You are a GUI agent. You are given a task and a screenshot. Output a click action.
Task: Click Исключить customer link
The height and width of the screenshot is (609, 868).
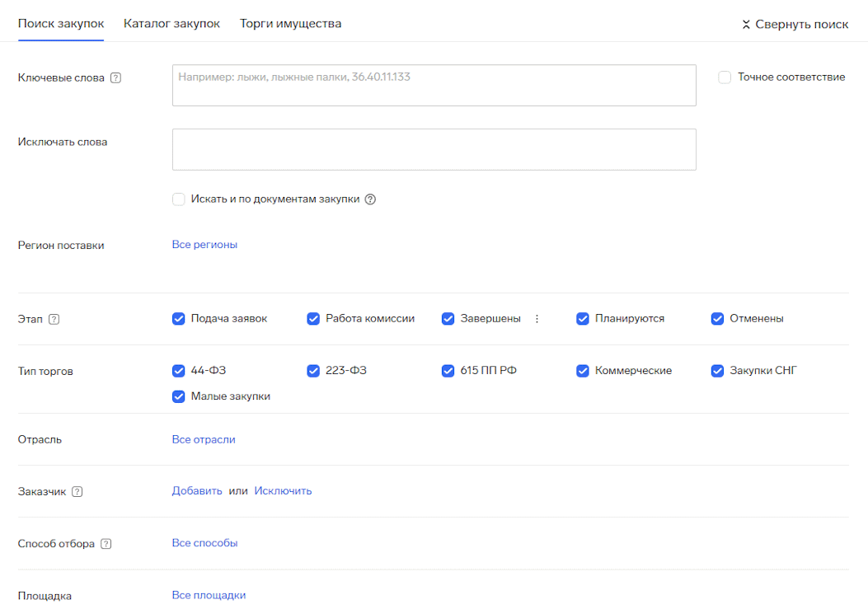coord(283,491)
